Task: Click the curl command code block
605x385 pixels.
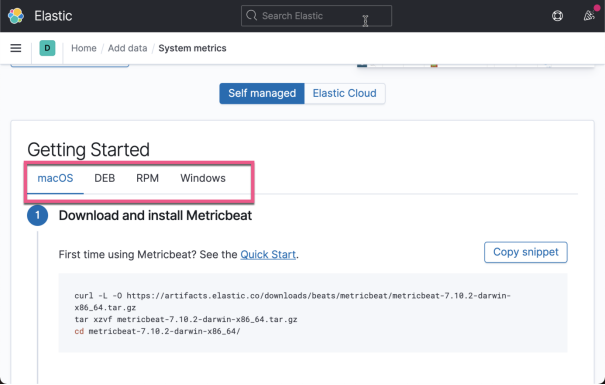Action: (x=313, y=313)
